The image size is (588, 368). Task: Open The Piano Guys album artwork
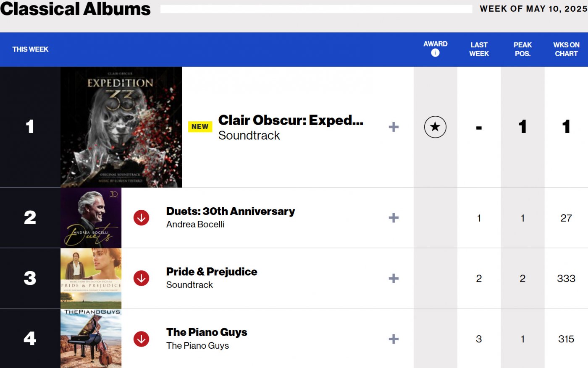pyautogui.click(x=91, y=339)
